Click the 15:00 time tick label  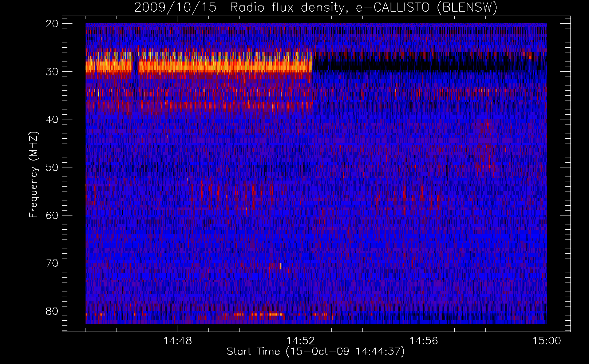pyautogui.click(x=547, y=341)
